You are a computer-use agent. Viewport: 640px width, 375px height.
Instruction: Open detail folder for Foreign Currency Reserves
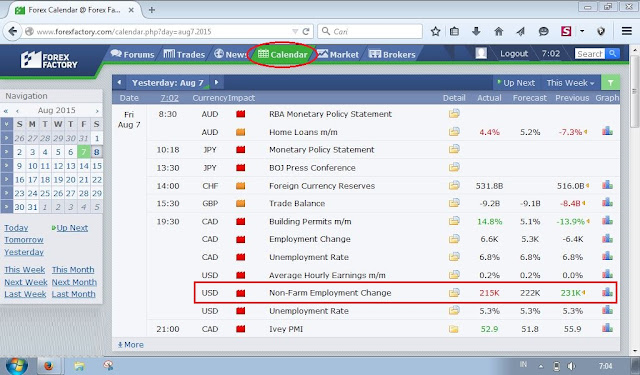[454, 185]
